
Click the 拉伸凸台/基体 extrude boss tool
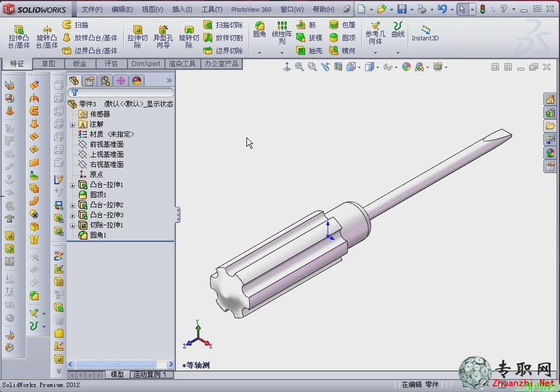tap(18, 36)
